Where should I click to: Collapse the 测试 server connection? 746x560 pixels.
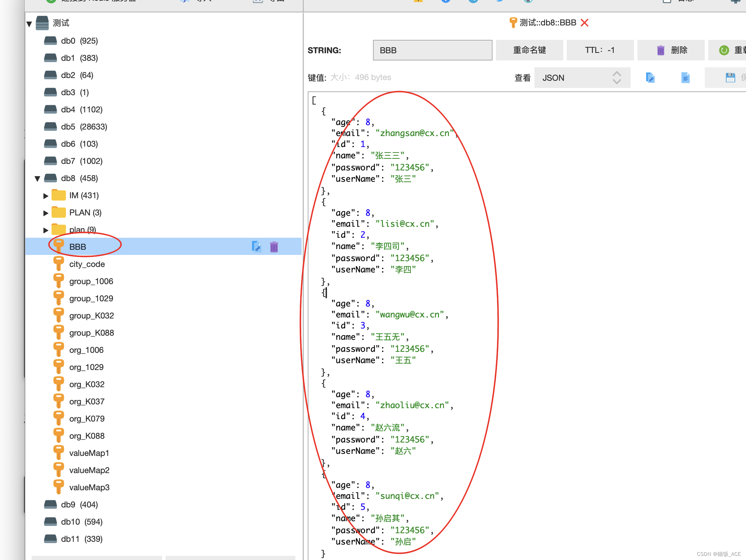pos(29,24)
